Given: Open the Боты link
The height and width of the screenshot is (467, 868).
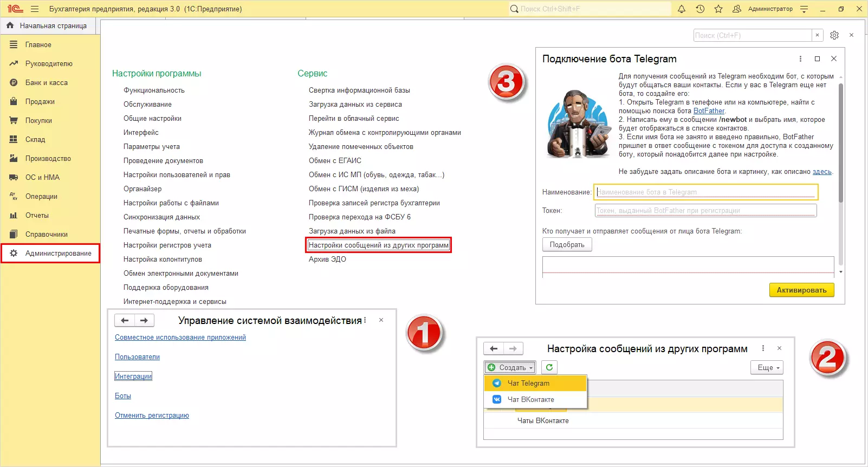Looking at the screenshot, I should (123, 396).
